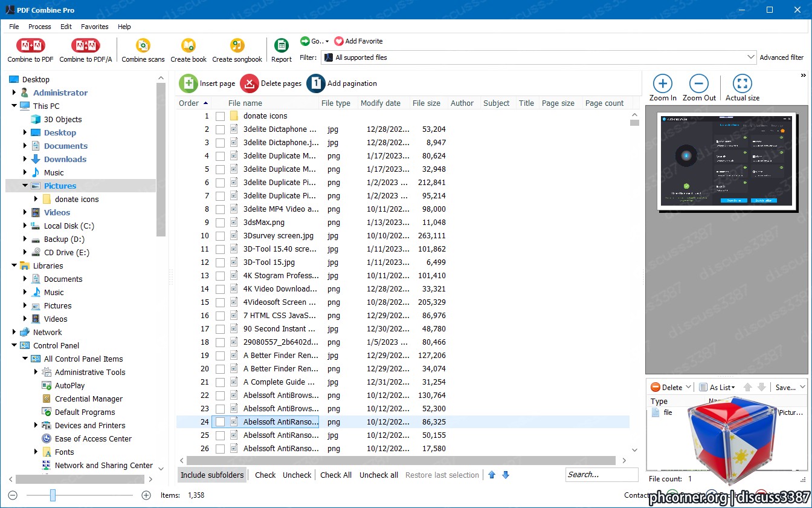Click the zoom plus icon in the status bar
Screen dimensions: 812x508
pos(146,495)
